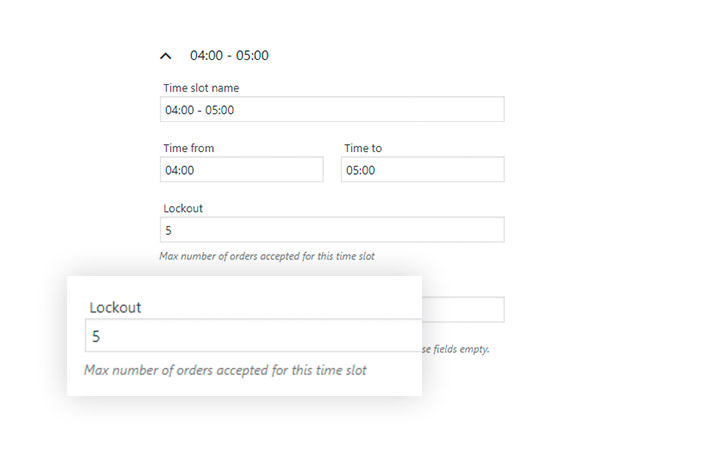
Task: Click the 'Time to' label
Action: 363,148
